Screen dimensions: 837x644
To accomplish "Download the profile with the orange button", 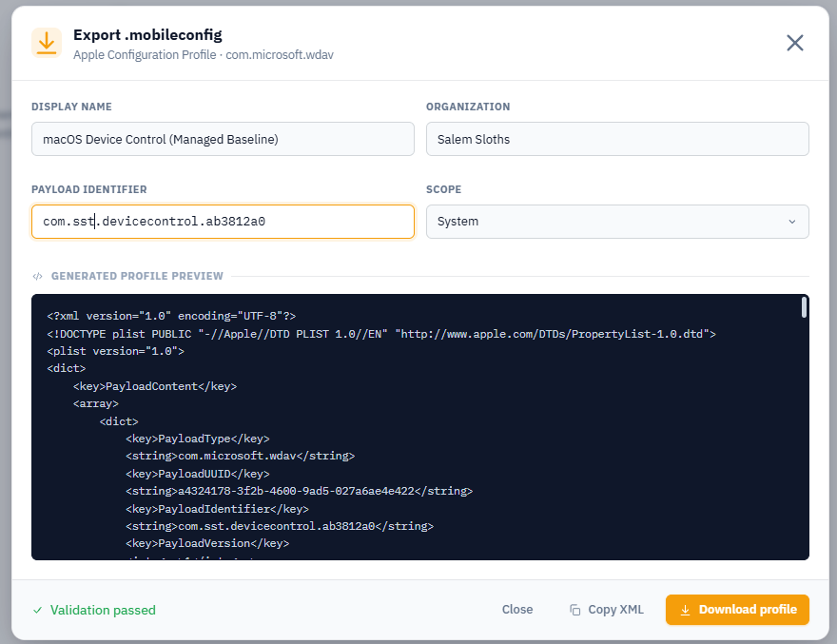I will [737, 610].
